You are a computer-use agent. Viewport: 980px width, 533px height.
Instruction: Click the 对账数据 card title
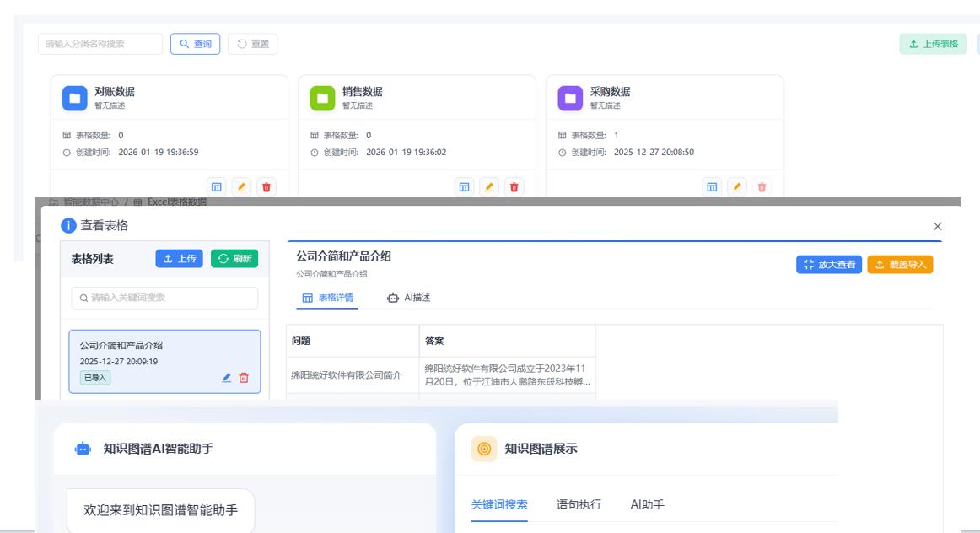[x=115, y=92]
